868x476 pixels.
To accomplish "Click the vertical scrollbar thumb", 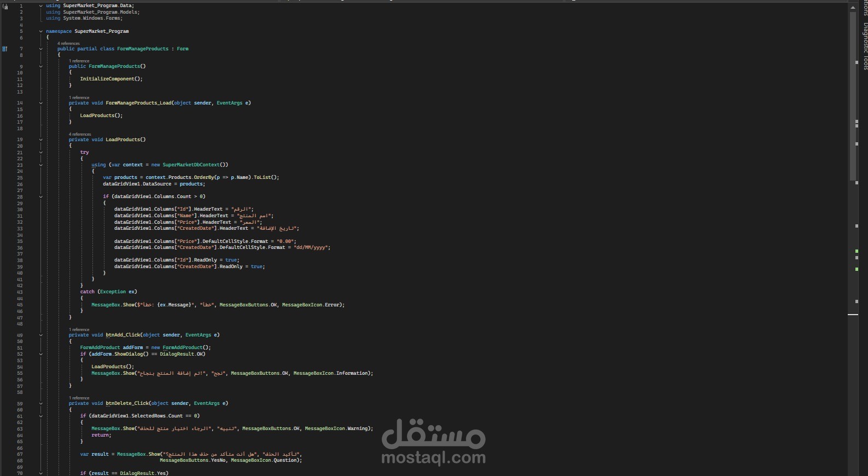I will (853, 96).
